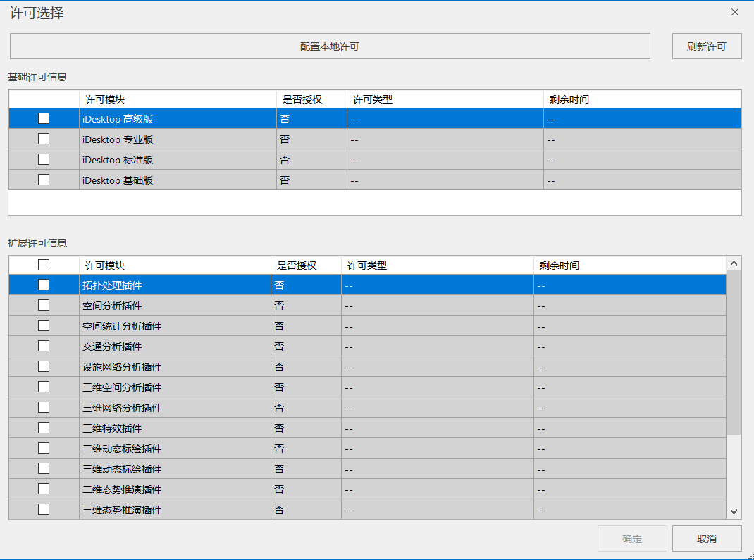Screen dimensions: 754x560
Task: Check the 三维网络分析插件 checkbox
Action: tap(44, 407)
